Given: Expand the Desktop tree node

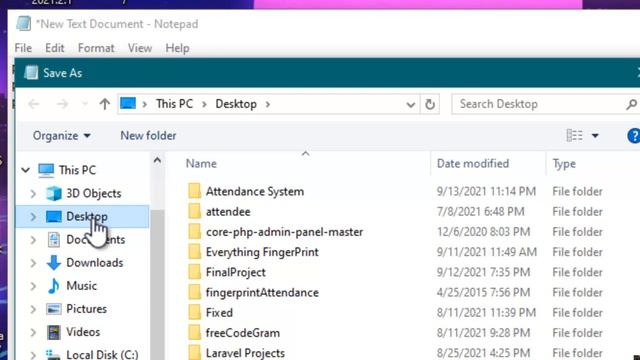Looking at the screenshot, I should (33, 217).
